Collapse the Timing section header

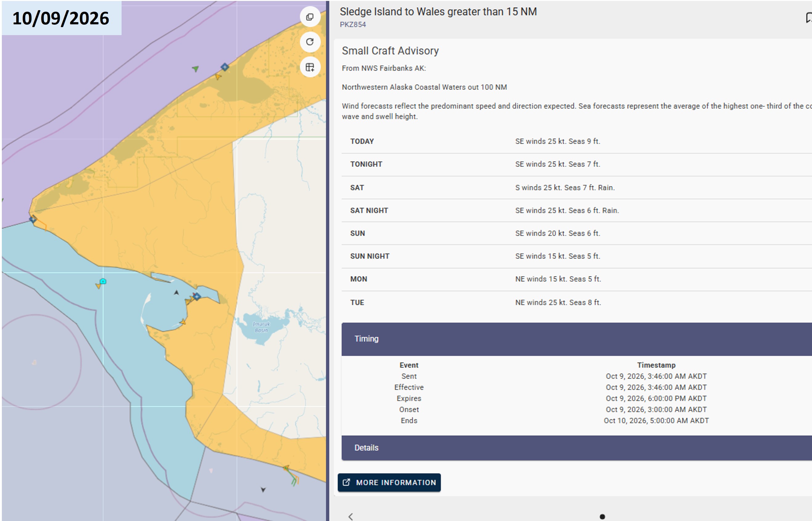[x=577, y=339]
